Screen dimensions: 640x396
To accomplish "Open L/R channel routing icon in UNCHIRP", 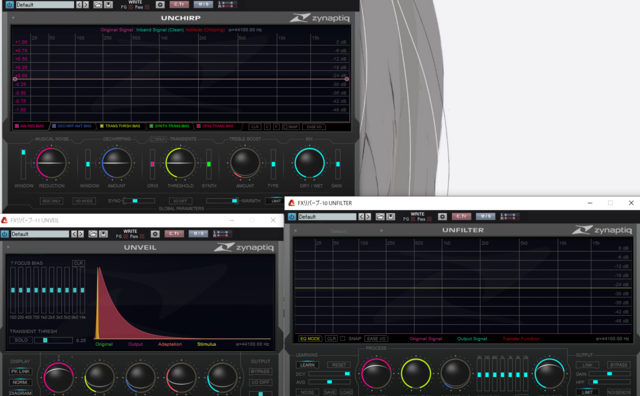I will click(x=226, y=4).
